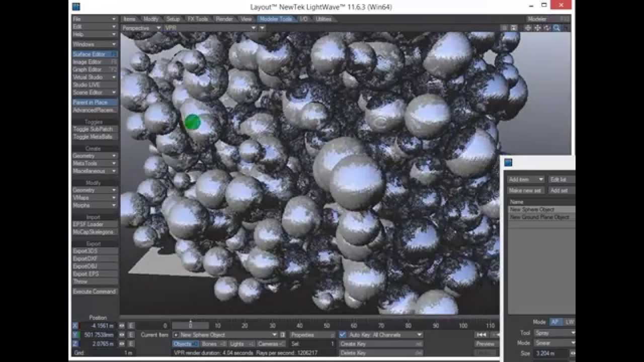Screen dimensions: 644x362
Task: Select Bones edit mode
Action: tap(213, 344)
